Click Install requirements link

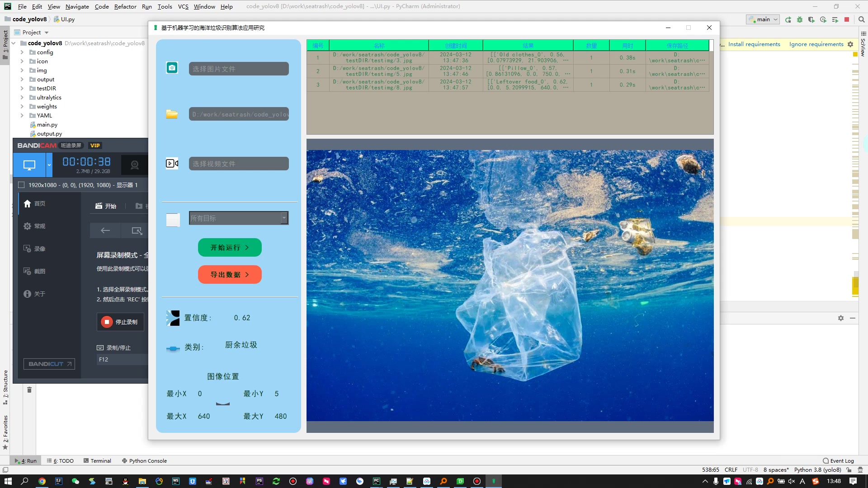(x=754, y=44)
